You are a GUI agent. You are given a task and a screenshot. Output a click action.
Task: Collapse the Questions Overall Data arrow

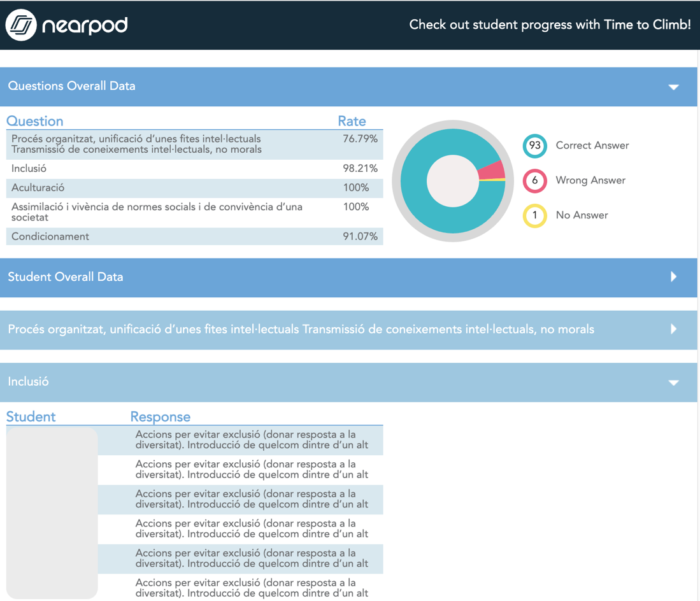point(673,87)
